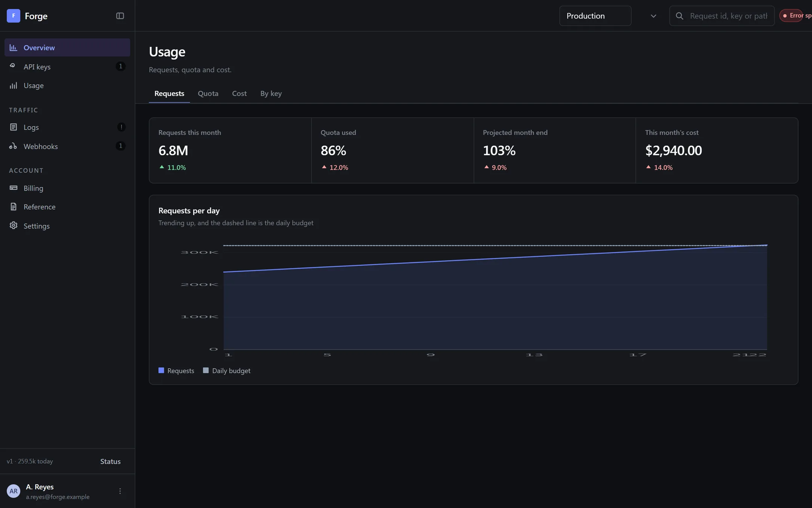Screen dimensions: 812x508
Task: Click the a.reyes@forge.example email
Action: pos(58,497)
